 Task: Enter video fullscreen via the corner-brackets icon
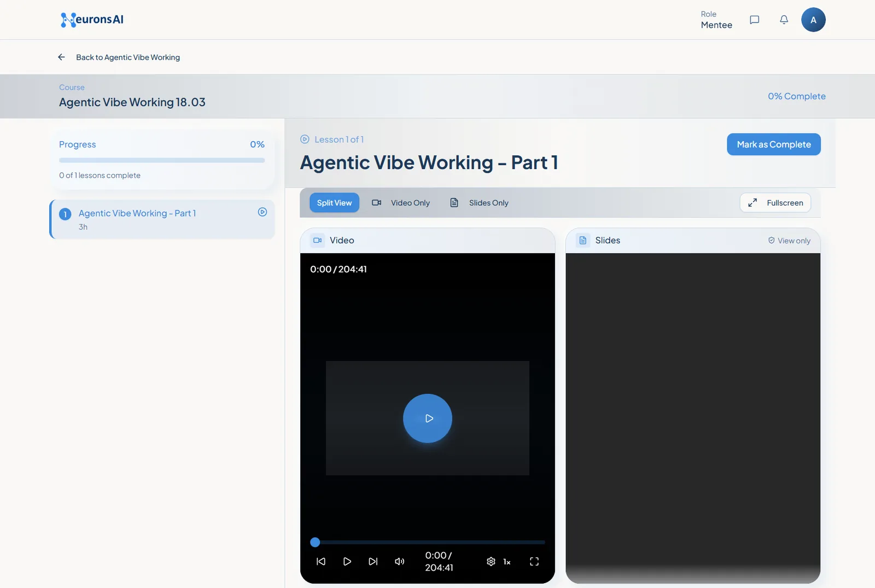click(534, 561)
